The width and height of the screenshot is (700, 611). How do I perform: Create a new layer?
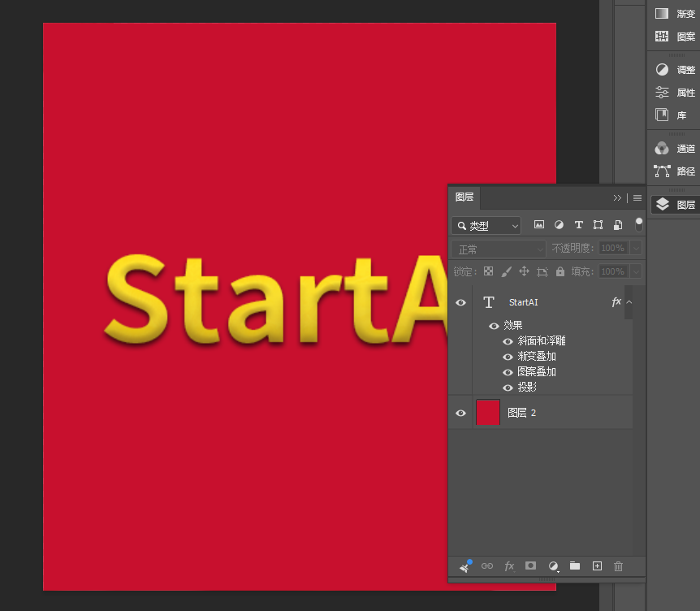click(597, 566)
